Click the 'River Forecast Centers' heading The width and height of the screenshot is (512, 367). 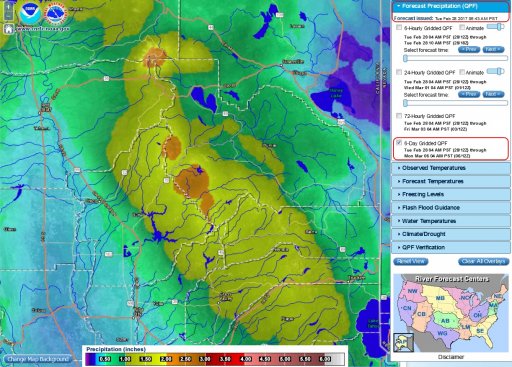pos(452,279)
